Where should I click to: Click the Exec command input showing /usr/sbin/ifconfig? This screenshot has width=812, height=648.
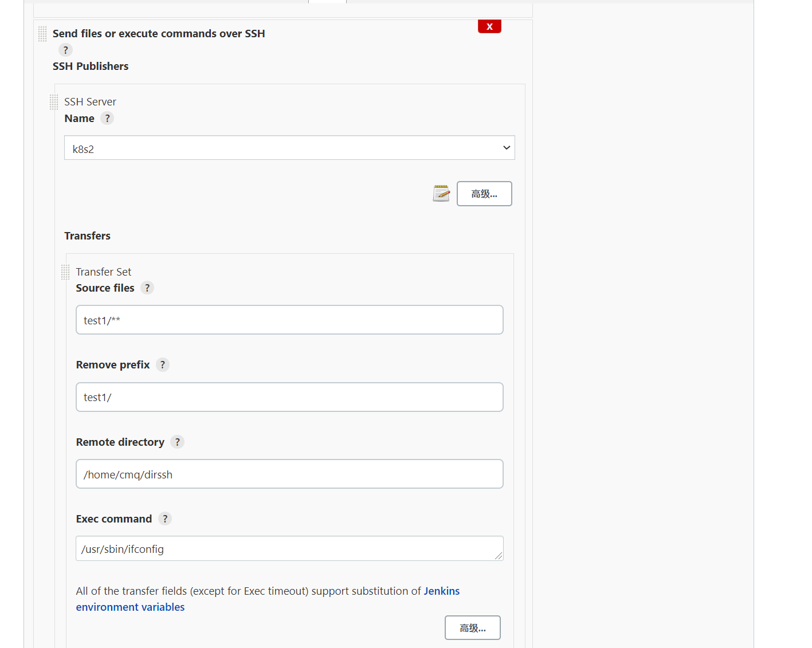tap(289, 548)
